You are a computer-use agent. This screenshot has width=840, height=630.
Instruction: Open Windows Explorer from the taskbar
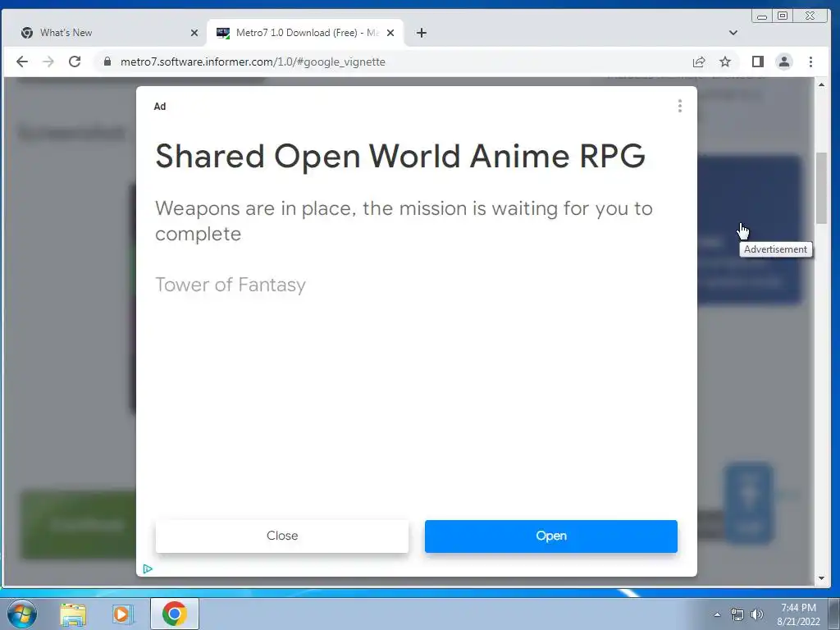(73, 614)
